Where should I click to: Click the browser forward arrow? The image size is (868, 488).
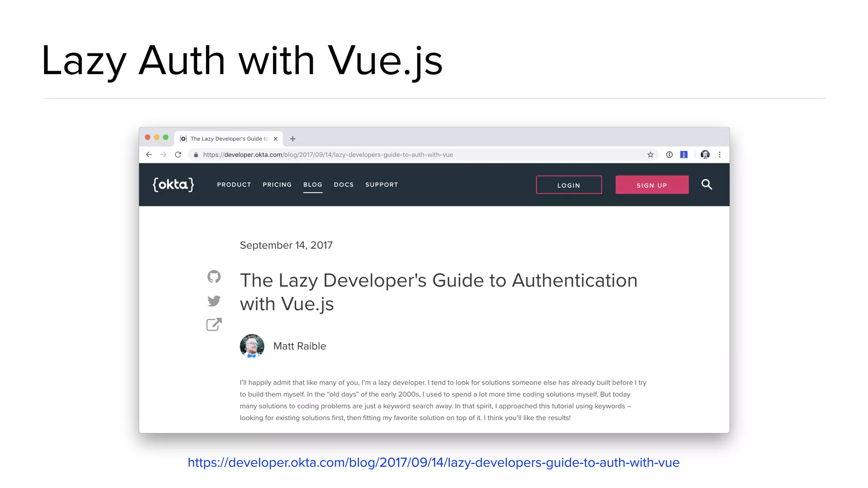tap(163, 155)
